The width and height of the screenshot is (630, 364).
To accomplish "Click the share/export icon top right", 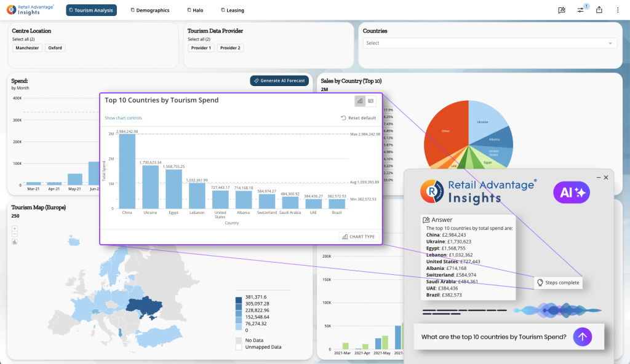I will [600, 10].
